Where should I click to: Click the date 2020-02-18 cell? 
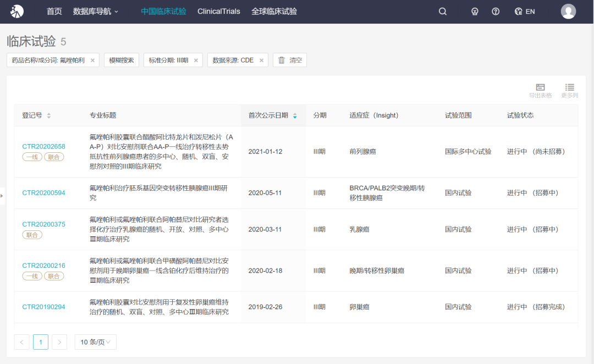point(265,271)
